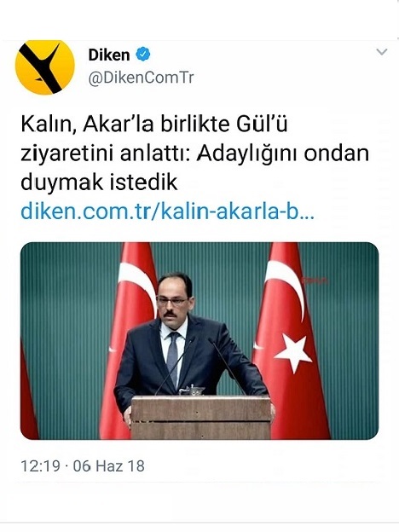Click the date 06 Haz 18
Viewport: 399px width, 532px height.
(108, 465)
